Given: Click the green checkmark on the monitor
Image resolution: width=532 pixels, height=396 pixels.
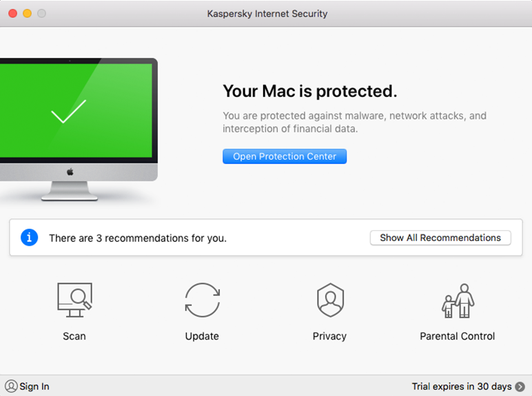Looking at the screenshot, I should (69, 112).
